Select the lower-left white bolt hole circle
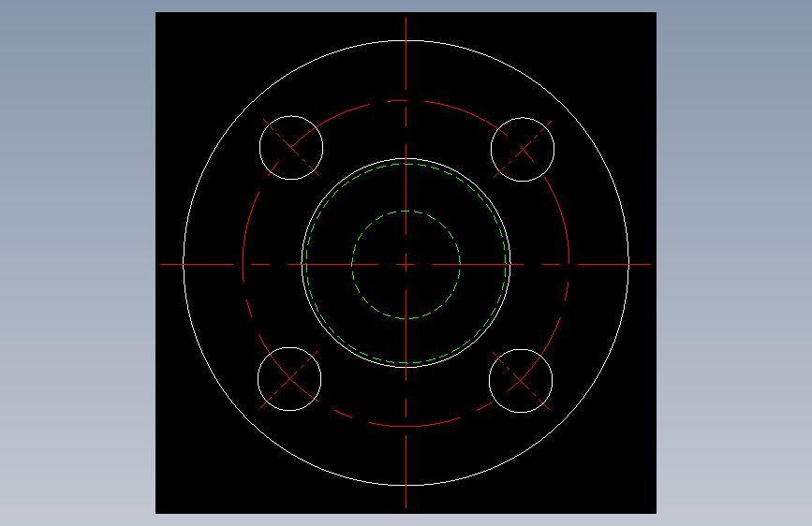This screenshot has width=812, height=526. pyautogui.click(x=289, y=379)
